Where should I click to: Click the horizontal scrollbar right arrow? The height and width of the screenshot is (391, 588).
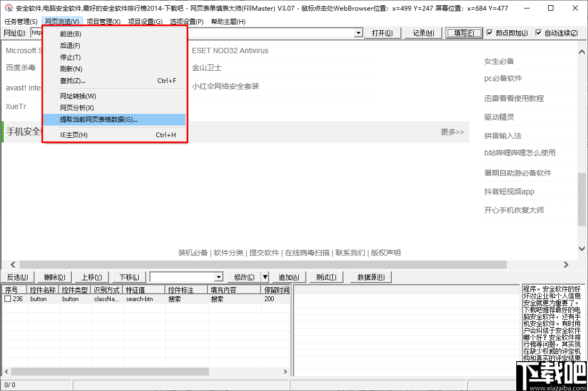566,264
